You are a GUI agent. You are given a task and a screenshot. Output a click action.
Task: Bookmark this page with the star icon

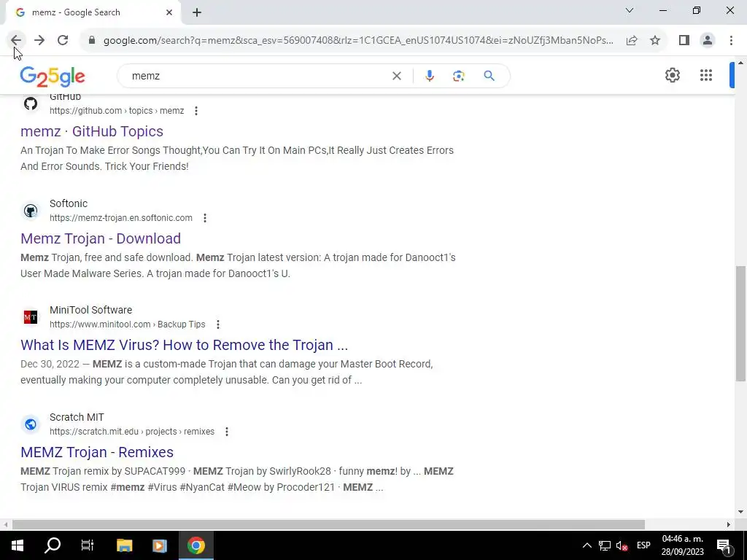[655, 40]
